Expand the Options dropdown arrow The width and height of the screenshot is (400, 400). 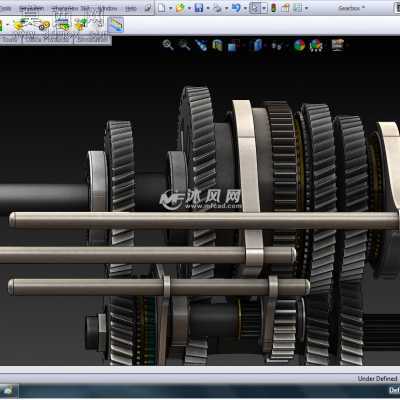[306, 8]
